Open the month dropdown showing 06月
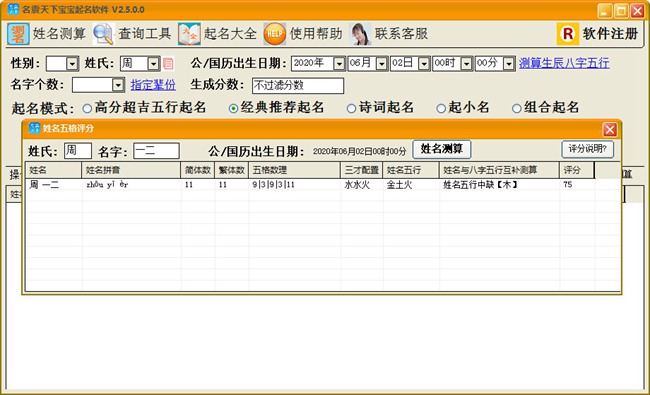 point(382,64)
